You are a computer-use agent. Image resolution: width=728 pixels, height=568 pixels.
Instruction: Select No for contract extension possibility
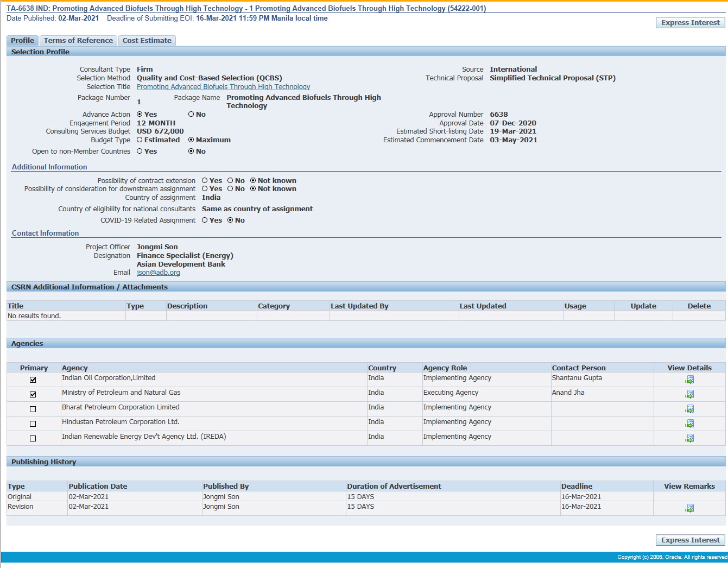tap(230, 180)
